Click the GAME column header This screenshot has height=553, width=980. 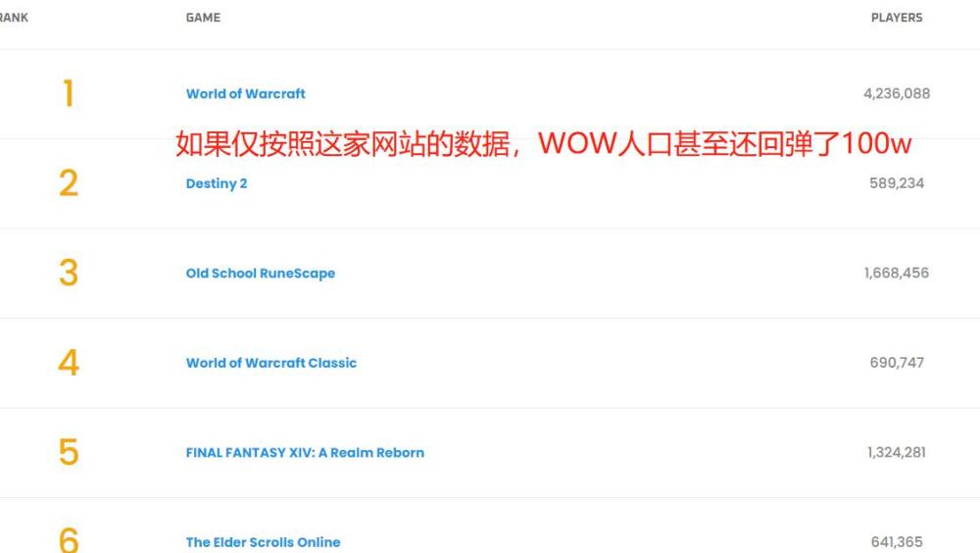click(x=203, y=18)
